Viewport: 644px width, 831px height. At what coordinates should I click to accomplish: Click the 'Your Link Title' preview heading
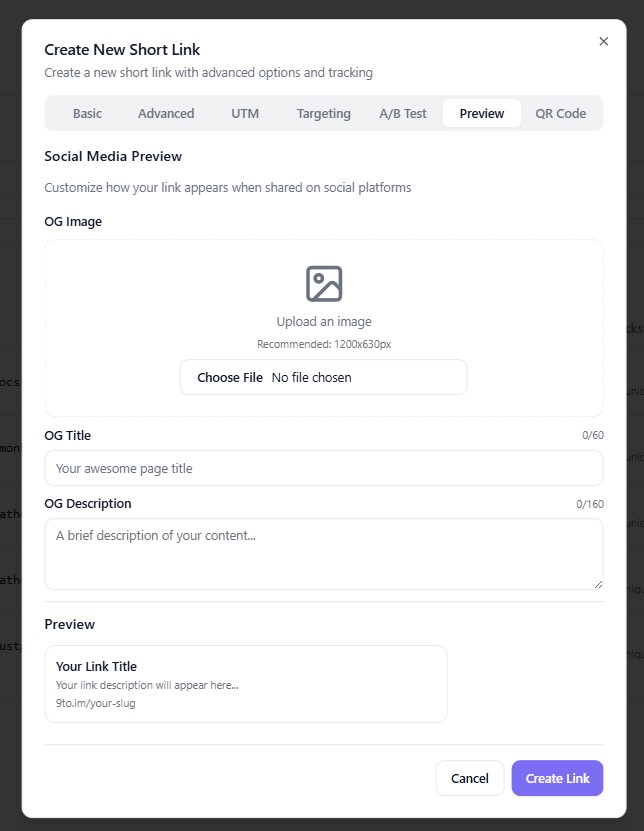pyautogui.click(x=96, y=666)
